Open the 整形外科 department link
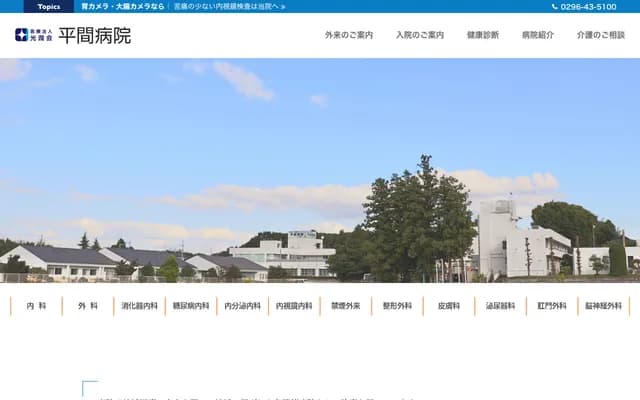This screenshot has height=400, width=640. (398, 306)
